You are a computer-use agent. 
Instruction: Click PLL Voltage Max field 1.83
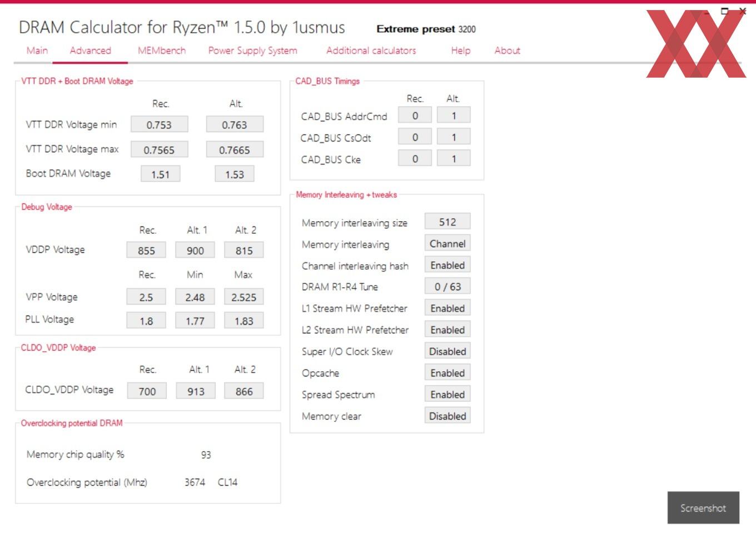click(x=244, y=321)
